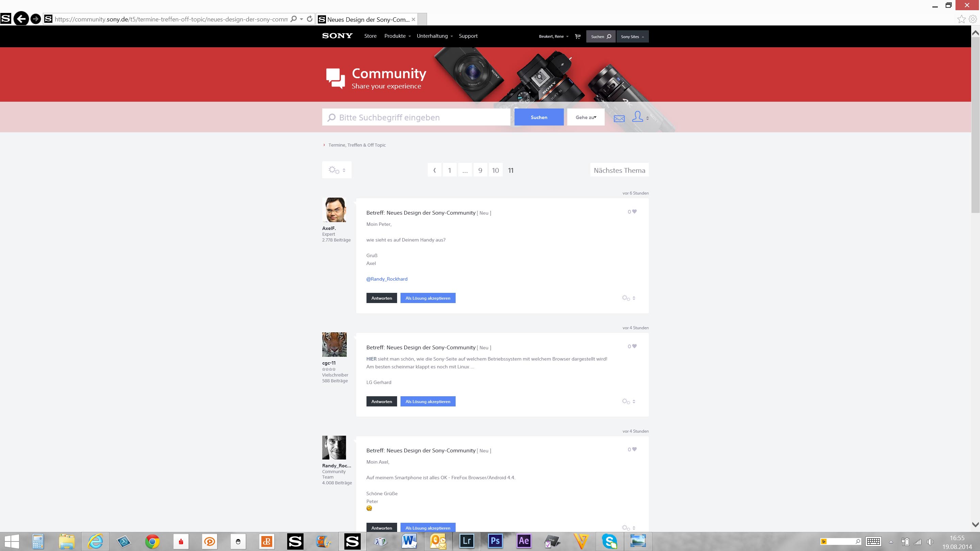The image size is (980, 551).
Task: Open the shopping cart icon
Action: [577, 36]
